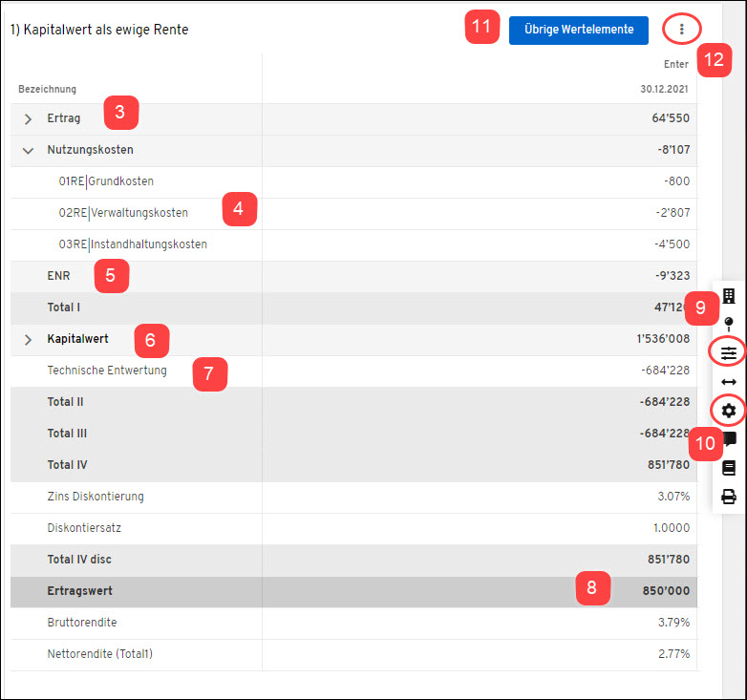
Task: Click the horizontal double-arrow icon
Action: [x=729, y=382]
